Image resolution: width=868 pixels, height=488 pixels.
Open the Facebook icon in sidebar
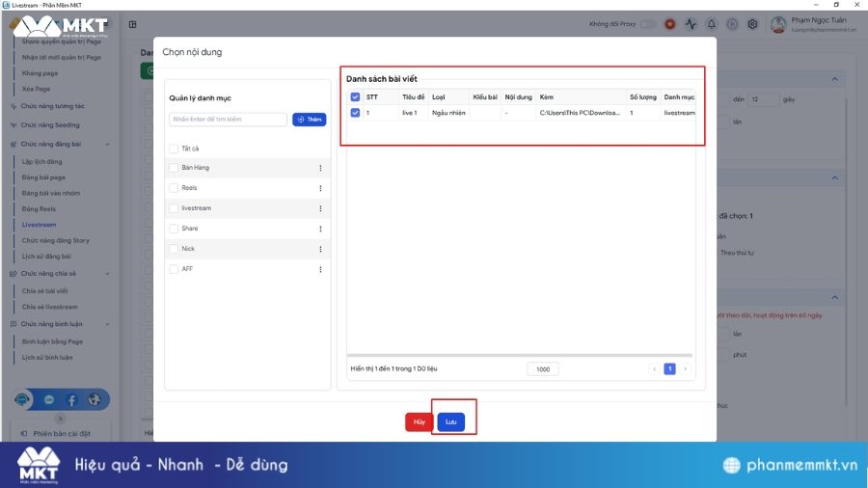tap(72, 399)
